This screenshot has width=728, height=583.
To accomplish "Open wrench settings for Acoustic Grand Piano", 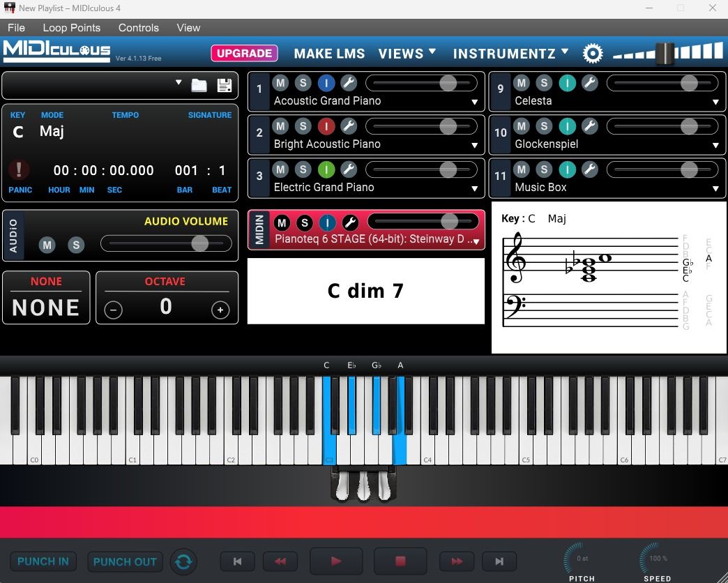I will 349,83.
